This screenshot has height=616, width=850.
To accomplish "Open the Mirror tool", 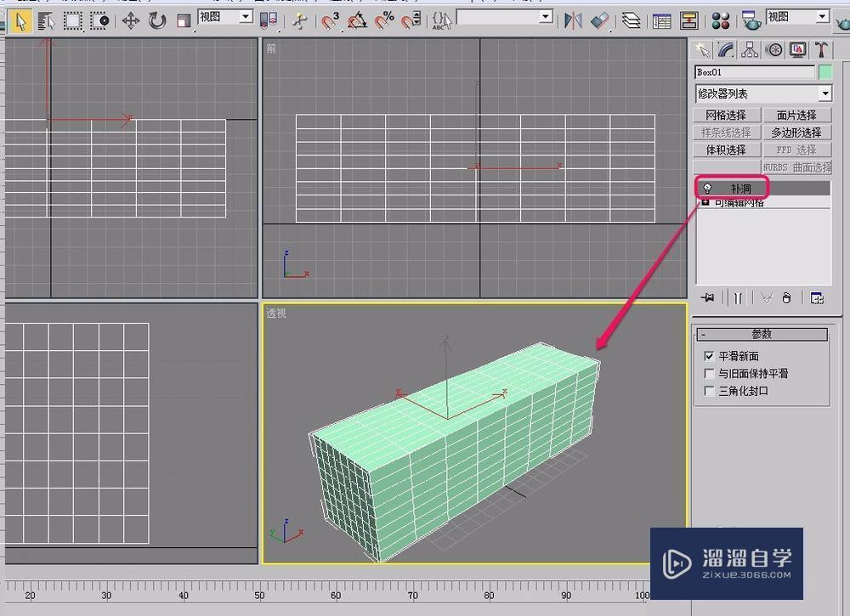I will pos(573,20).
